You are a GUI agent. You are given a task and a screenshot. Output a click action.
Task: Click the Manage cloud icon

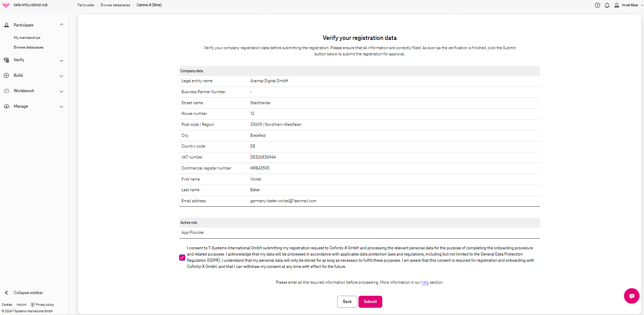pos(7,107)
